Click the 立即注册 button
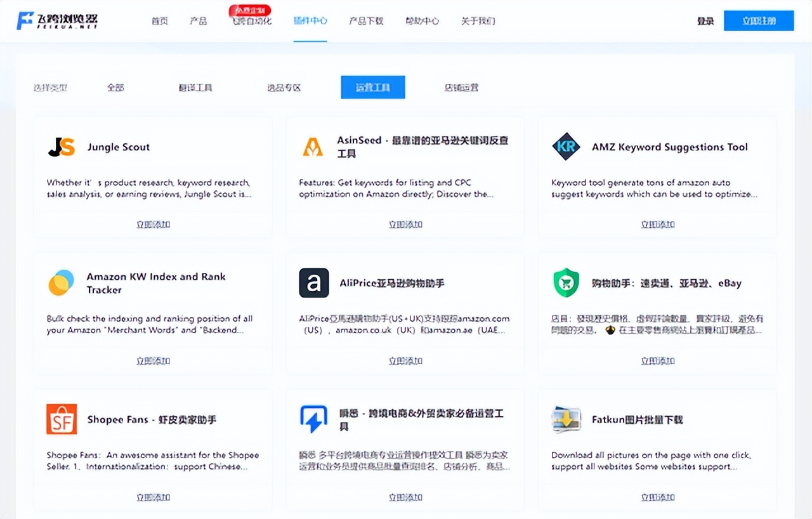This screenshot has width=812, height=519. [759, 20]
